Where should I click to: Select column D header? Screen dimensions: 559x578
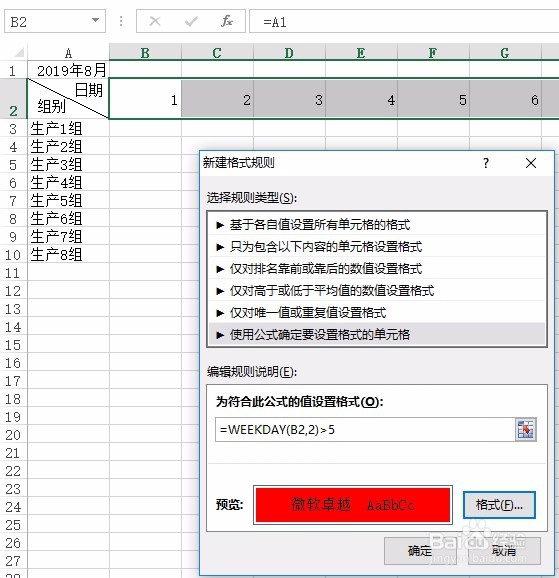tap(289, 53)
